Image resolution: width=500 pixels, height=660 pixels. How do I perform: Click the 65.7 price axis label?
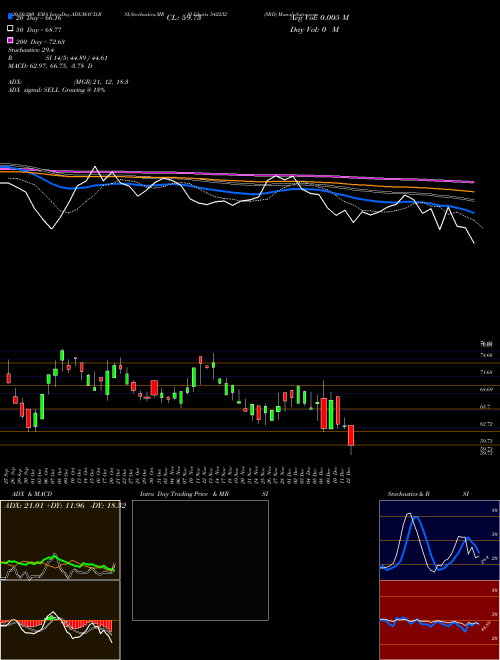(x=486, y=407)
